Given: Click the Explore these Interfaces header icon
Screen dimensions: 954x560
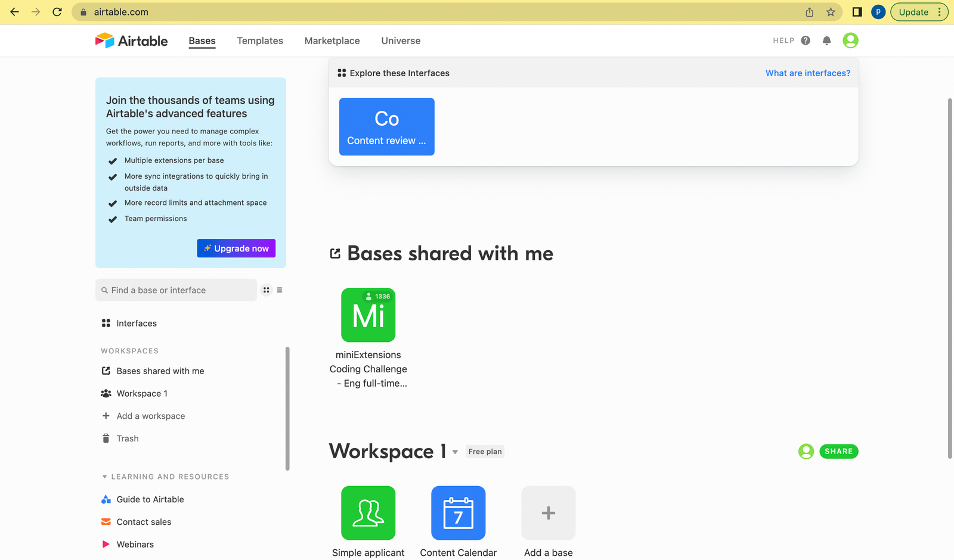Looking at the screenshot, I should click(342, 73).
